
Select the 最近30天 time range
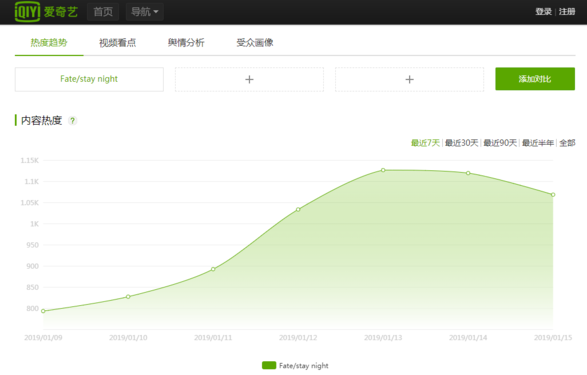coord(462,143)
